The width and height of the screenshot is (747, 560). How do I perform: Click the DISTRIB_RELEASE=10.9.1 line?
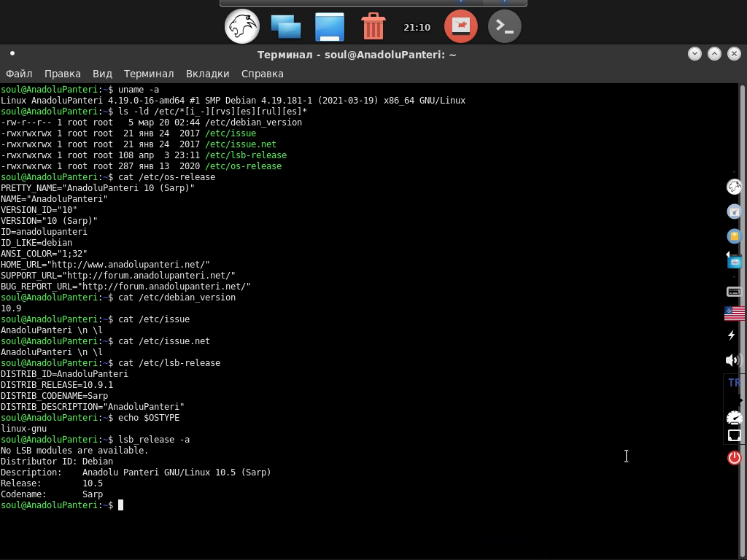click(x=57, y=385)
